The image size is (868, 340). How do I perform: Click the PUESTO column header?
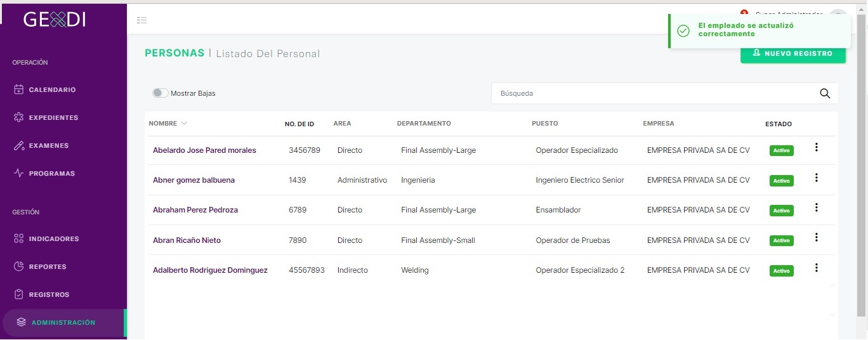tap(545, 124)
